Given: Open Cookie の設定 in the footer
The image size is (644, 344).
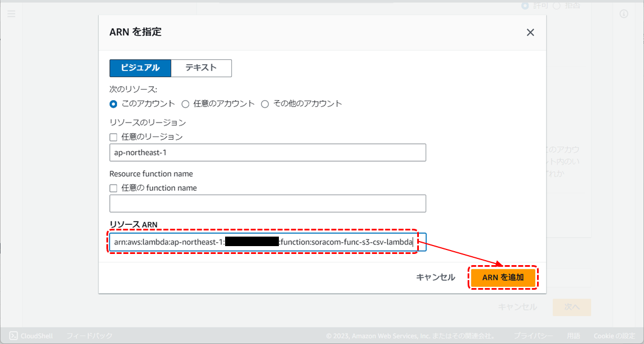Looking at the screenshot, I should pos(614,336).
